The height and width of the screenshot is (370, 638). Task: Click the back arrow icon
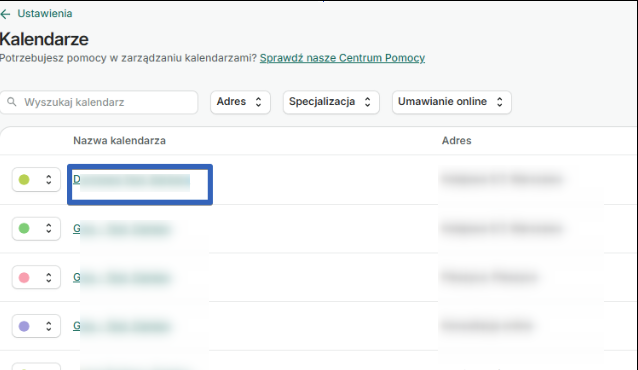pos(5,14)
